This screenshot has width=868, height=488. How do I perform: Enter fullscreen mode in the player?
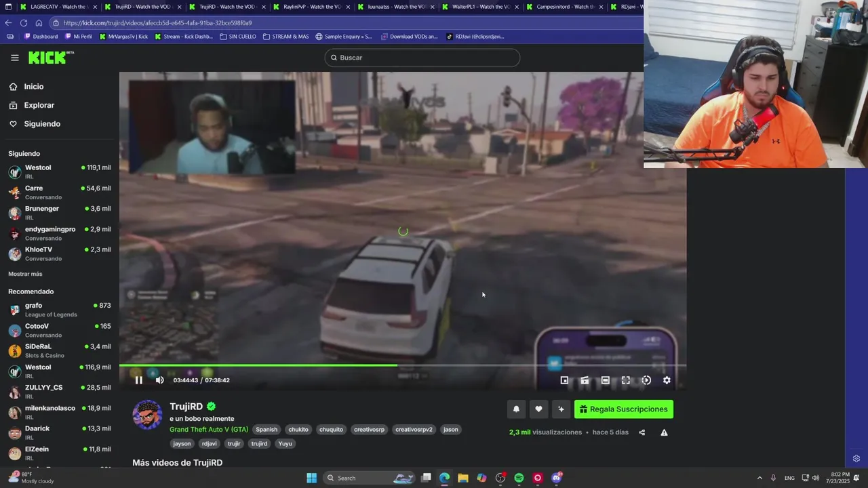tap(626, 380)
